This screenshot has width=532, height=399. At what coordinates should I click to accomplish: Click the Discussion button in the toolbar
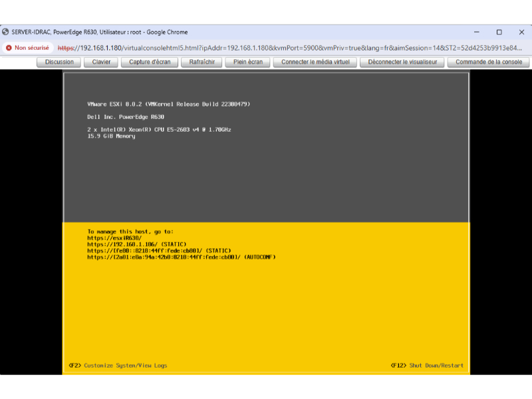[x=59, y=62]
